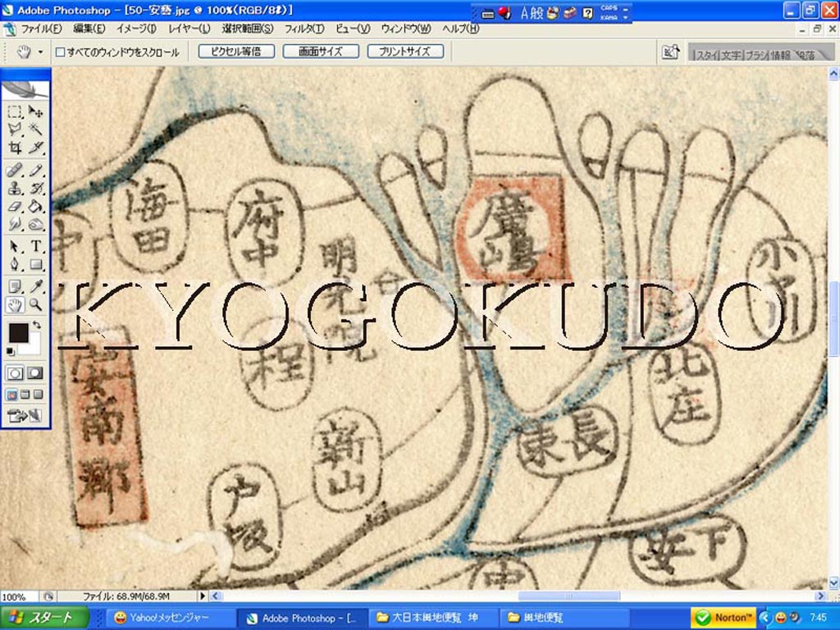Click the Norton tray button

pos(722,618)
